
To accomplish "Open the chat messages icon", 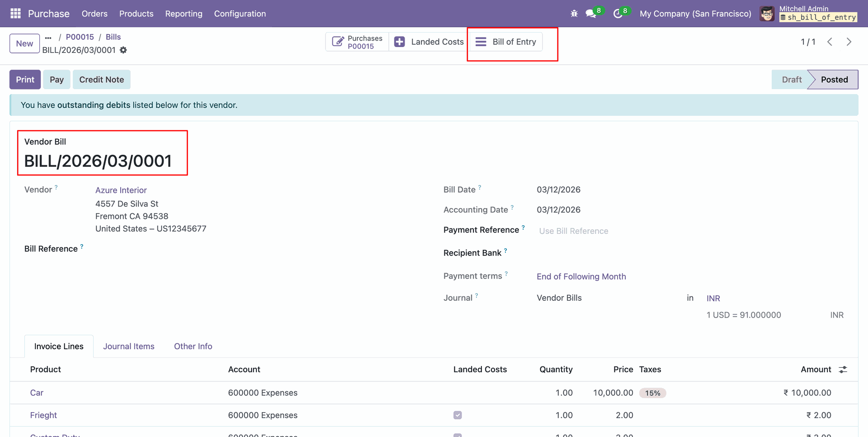I will point(590,14).
